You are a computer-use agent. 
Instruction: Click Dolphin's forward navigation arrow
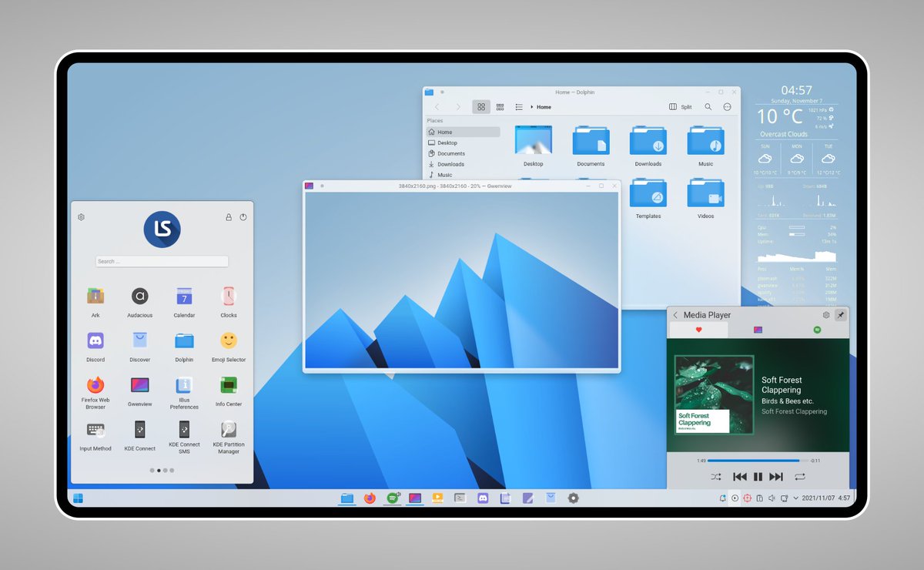tap(458, 107)
